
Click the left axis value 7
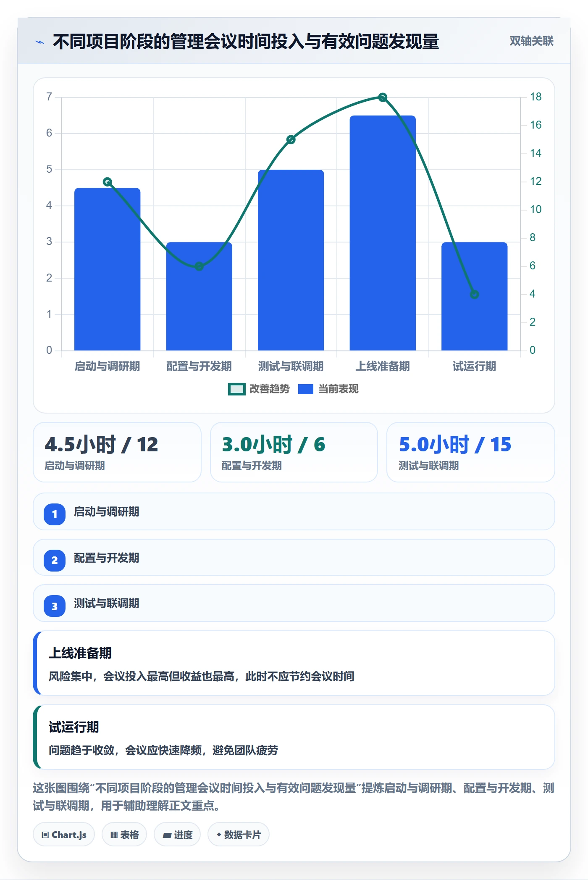[x=49, y=97]
